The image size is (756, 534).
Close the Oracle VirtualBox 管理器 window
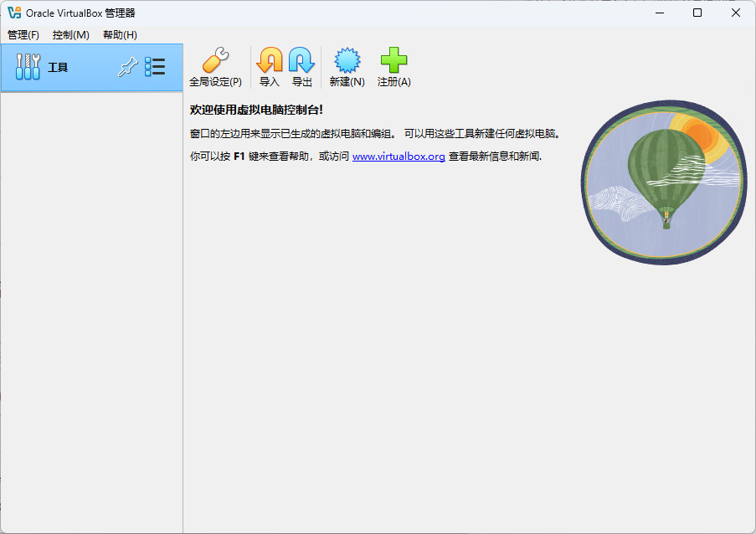click(736, 13)
